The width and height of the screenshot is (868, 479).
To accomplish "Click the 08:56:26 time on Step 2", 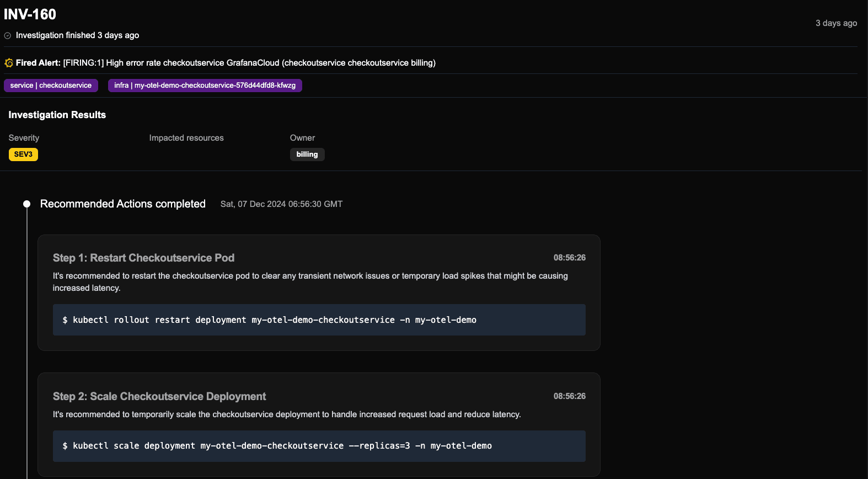I will tap(570, 396).
